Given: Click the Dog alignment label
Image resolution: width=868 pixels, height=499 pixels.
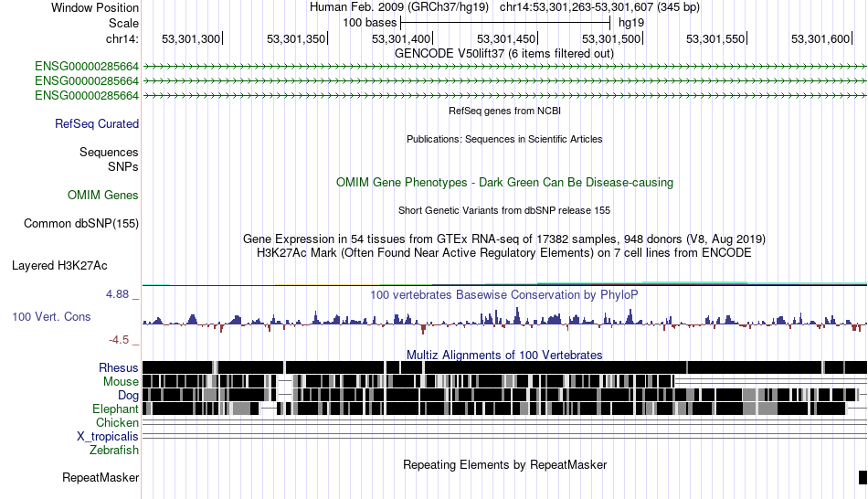Looking at the screenshot, I should [x=128, y=396].
